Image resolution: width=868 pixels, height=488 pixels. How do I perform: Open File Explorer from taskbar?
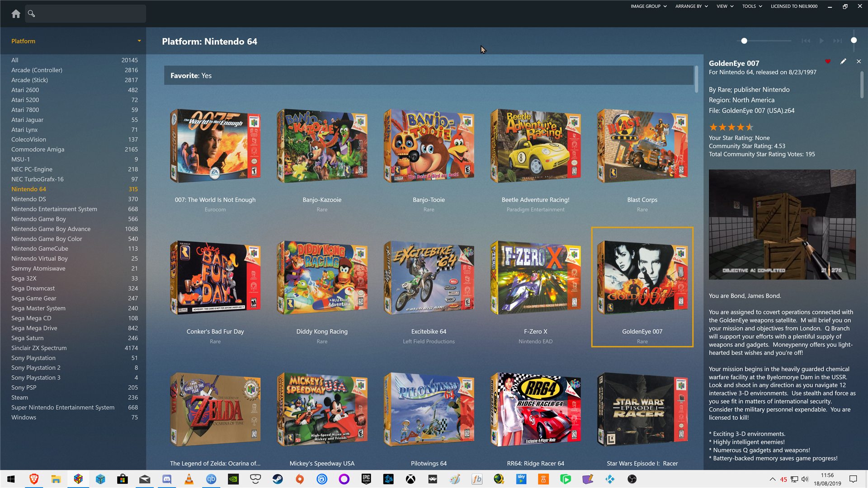click(56, 479)
